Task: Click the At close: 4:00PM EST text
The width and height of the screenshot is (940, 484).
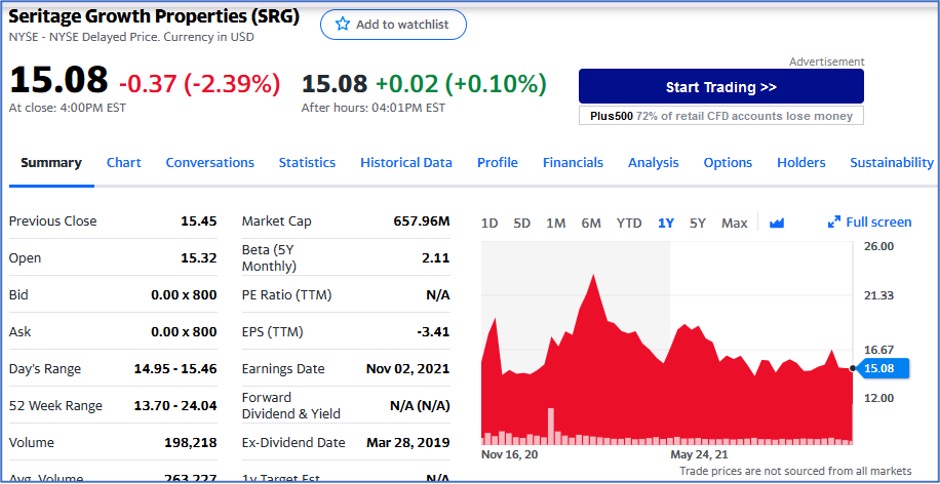Action: 67,108
